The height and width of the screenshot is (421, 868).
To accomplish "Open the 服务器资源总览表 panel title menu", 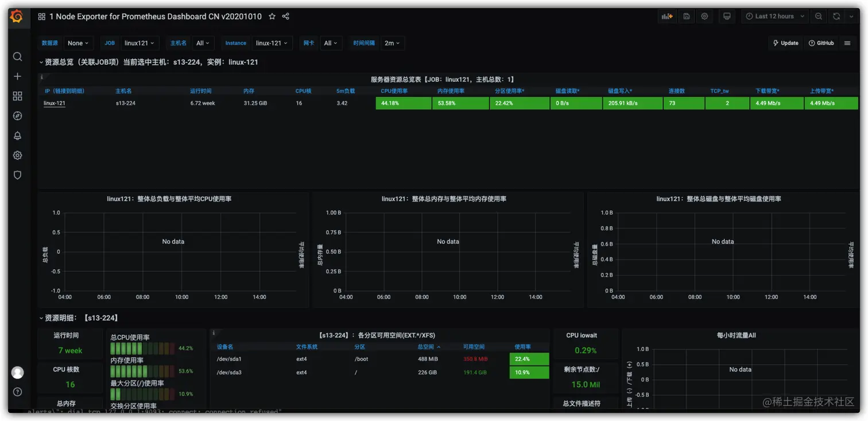I will pyautogui.click(x=443, y=80).
